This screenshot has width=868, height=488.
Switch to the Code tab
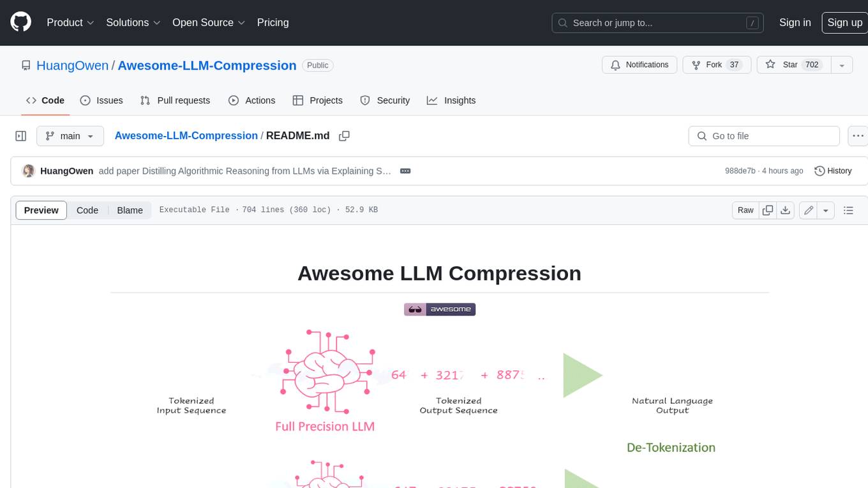coord(45,100)
